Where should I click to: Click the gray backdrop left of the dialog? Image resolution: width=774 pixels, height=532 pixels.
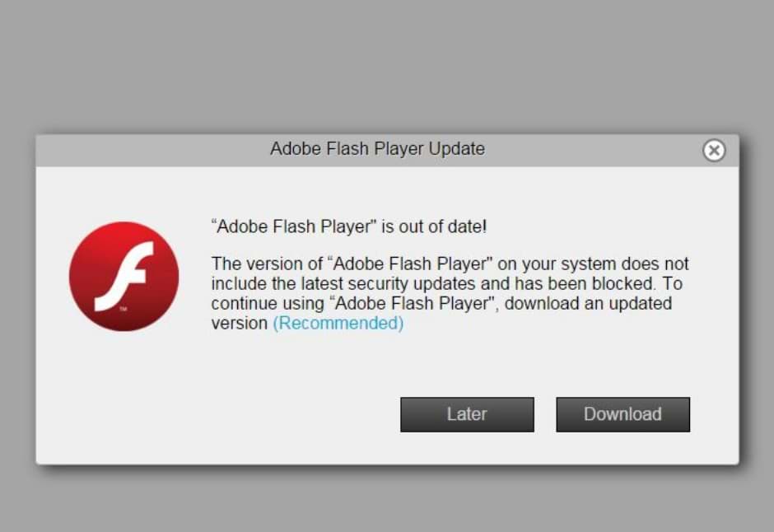pyautogui.click(x=16, y=296)
